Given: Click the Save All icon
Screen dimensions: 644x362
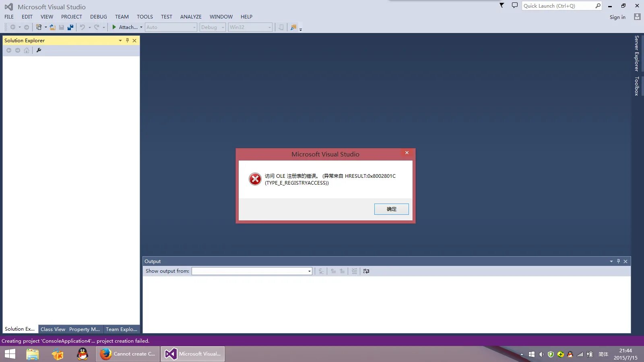Looking at the screenshot, I should 70,27.
